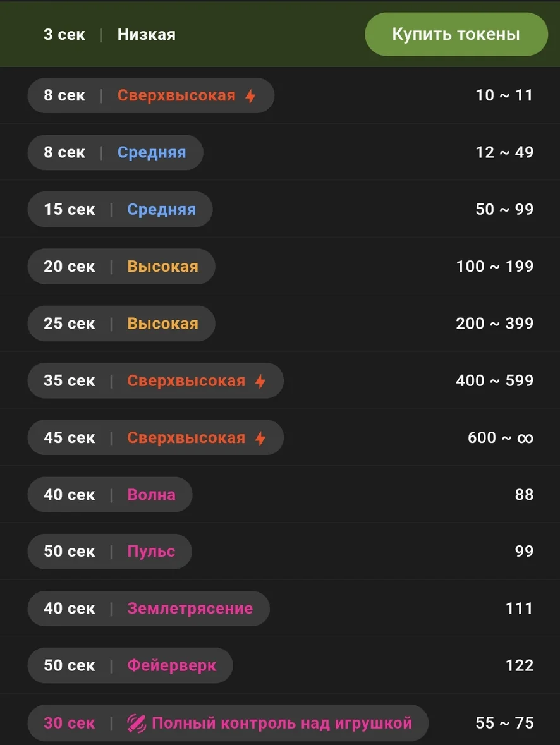Click the lightning icon on 8 сек Сверхвысокая
This screenshot has height=745, width=560.
pyautogui.click(x=251, y=96)
